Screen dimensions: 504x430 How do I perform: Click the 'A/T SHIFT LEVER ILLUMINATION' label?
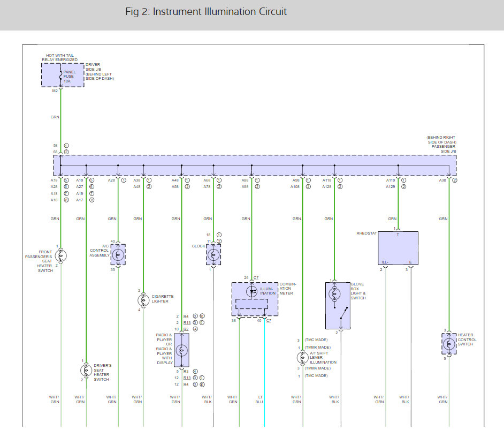(323, 358)
